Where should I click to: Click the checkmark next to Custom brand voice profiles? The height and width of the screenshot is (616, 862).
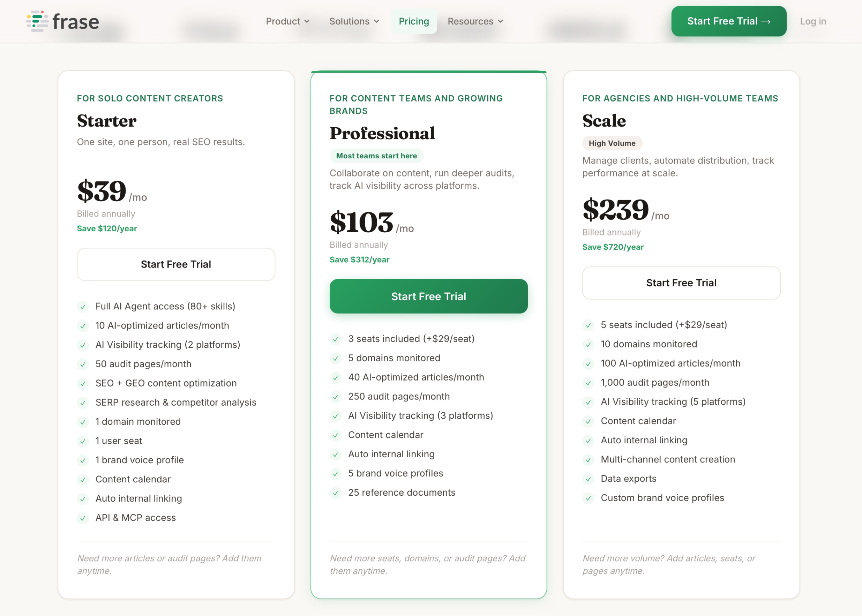pyautogui.click(x=588, y=498)
